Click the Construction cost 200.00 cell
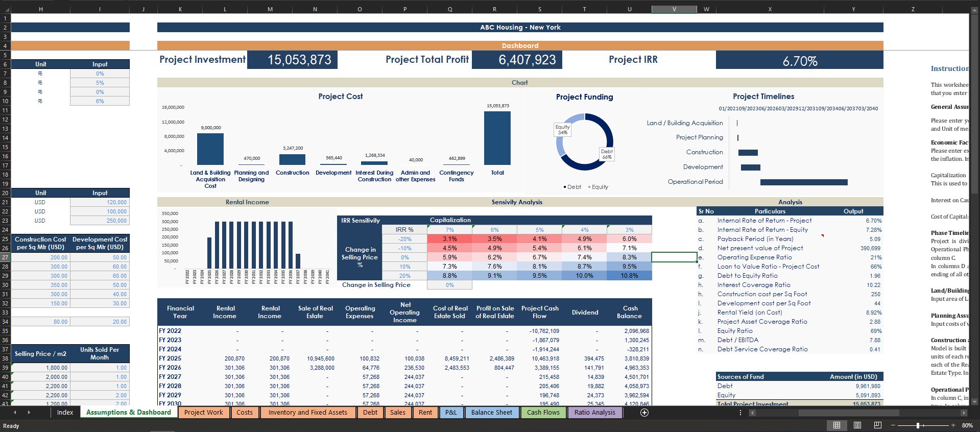This screenshot has height=432, width=980. [x=41, y=257]
